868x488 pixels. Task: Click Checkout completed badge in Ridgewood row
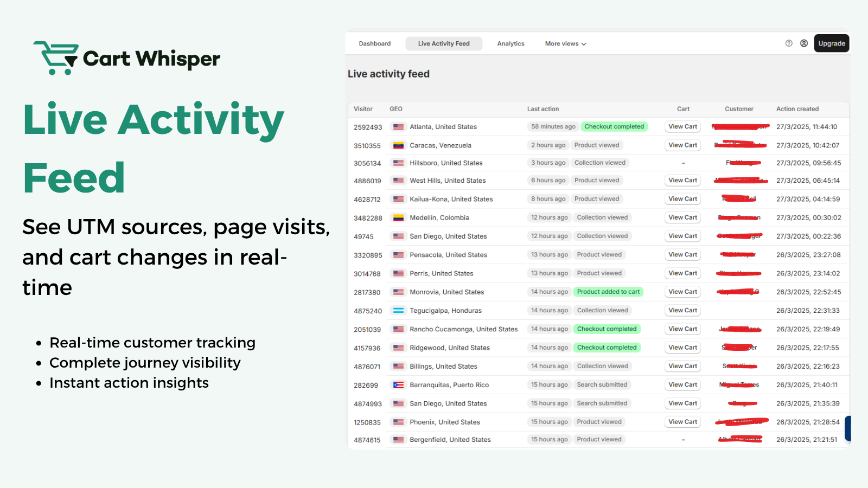pos(607,348)
